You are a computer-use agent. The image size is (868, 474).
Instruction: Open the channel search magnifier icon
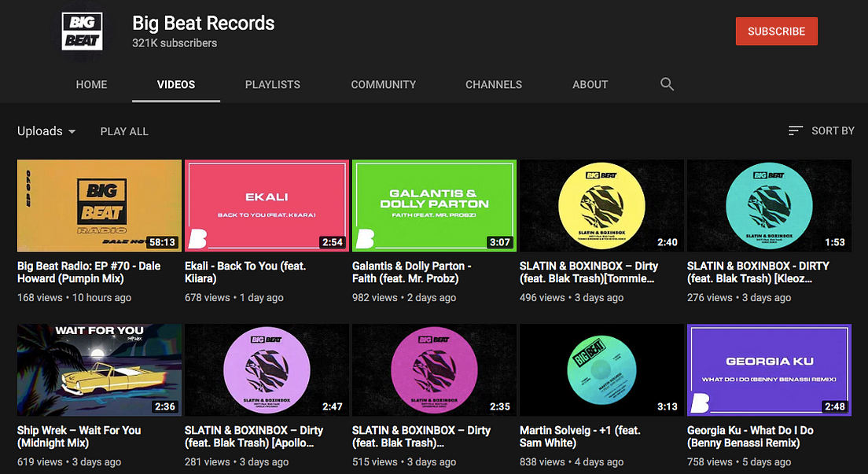point(667,84)
